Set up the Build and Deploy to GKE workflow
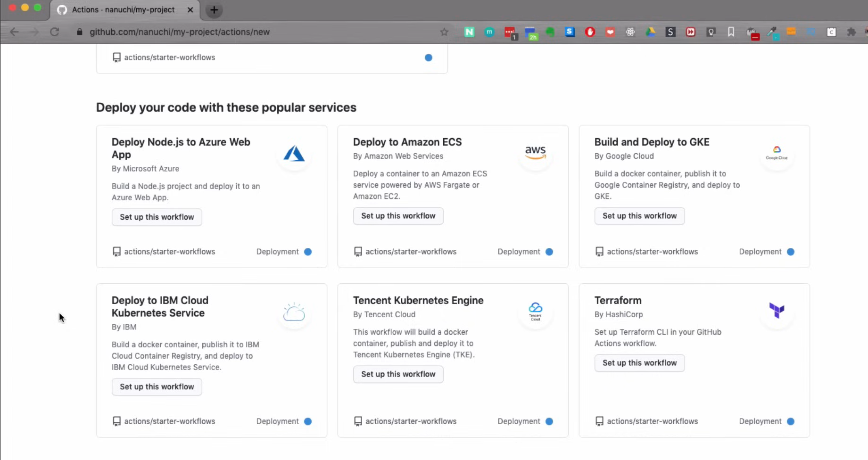Viewport: 868px width, 460px height. coord(639,216)
